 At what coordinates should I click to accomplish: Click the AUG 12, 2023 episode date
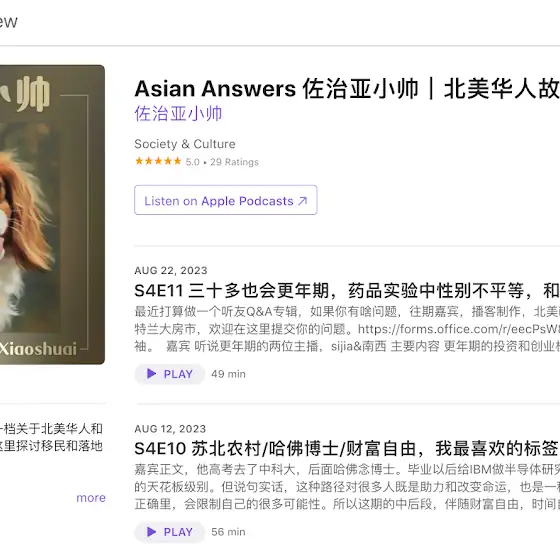[170, 429]
